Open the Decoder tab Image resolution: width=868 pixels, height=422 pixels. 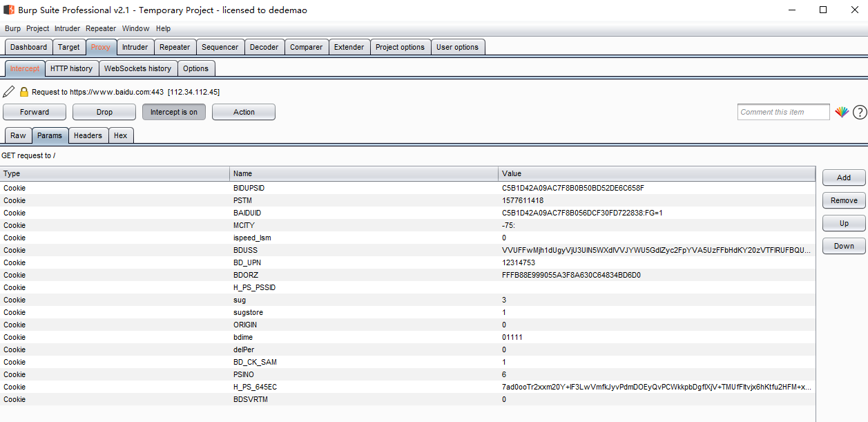[x=264, y=47]
